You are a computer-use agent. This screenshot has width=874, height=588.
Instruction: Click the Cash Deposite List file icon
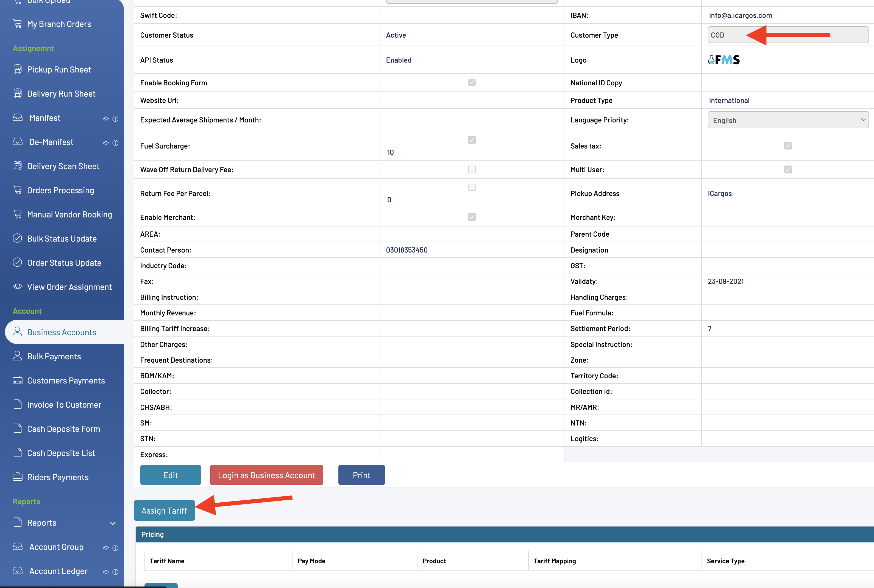[17, 453]
